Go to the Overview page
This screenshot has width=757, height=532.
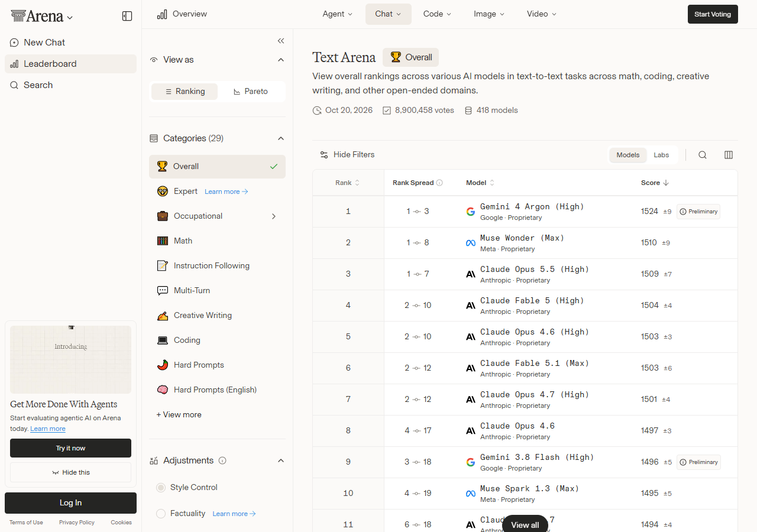182,14
